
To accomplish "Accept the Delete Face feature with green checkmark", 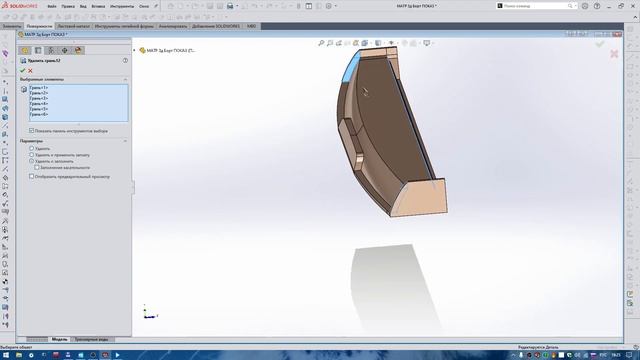I will [22, 71].
